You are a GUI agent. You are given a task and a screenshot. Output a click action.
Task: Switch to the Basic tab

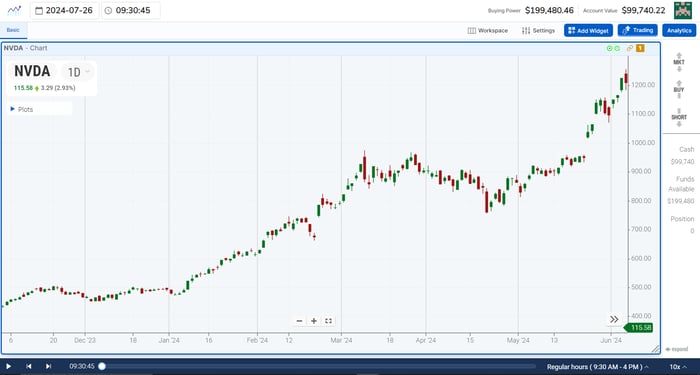tap(13, 30)
